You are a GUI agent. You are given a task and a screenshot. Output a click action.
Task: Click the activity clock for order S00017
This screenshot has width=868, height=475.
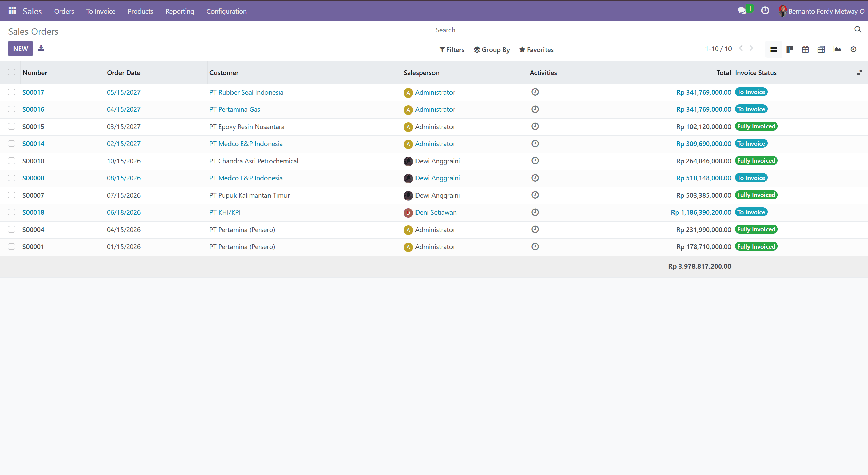(535, 92)
